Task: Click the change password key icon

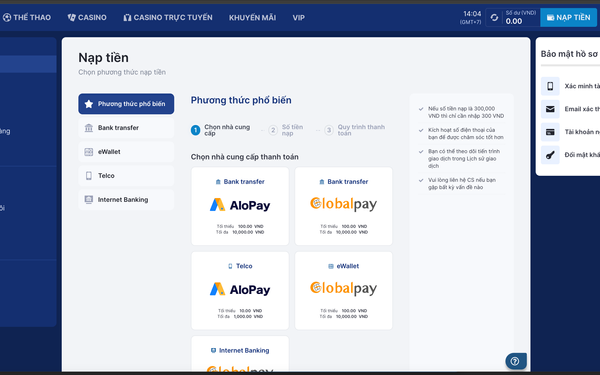Action: [x=550, y=155]
